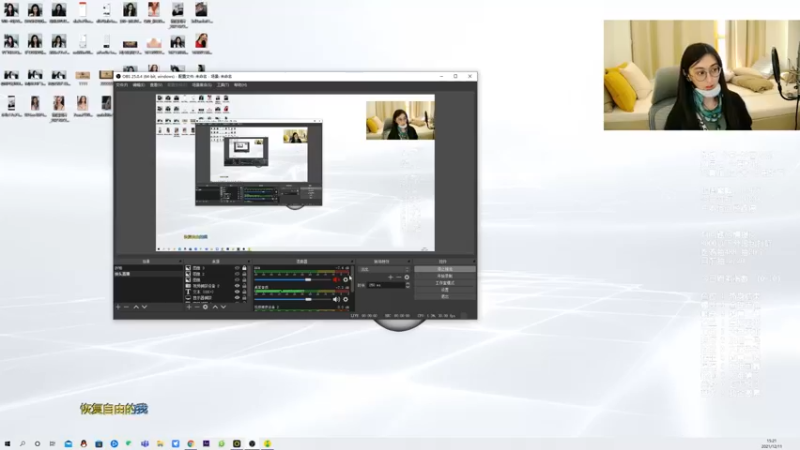Open the scene transition type dropdown
Image resolution: width=800 pixels, height=450 pixels.
[384, 269]
